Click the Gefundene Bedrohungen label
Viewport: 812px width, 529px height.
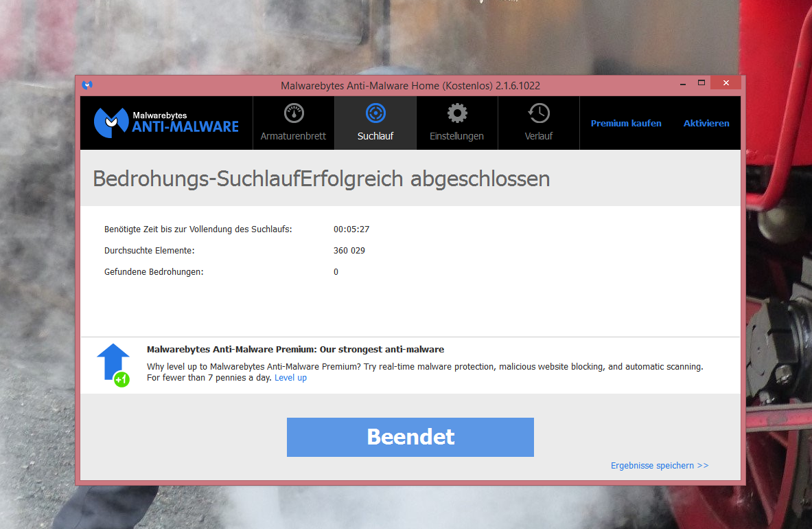(x=154, y=271)
